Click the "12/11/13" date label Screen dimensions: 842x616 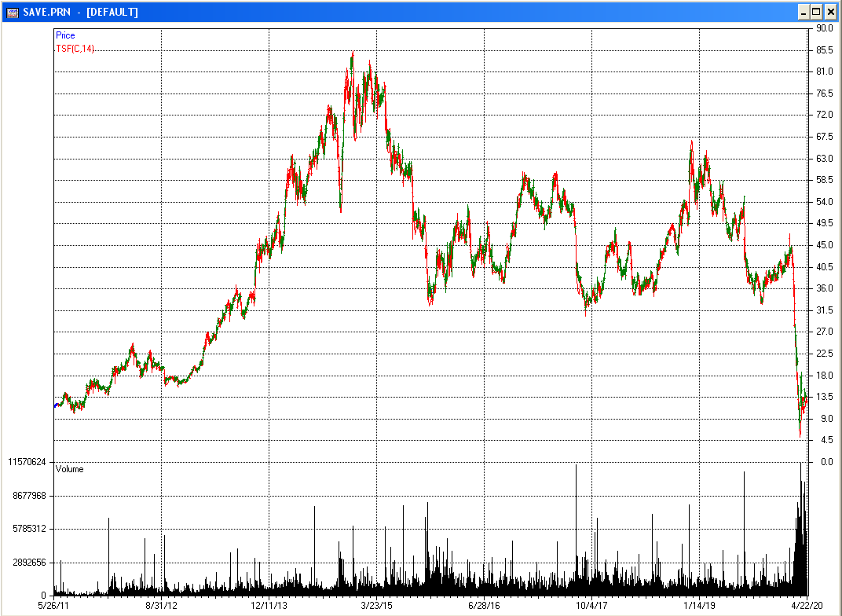269,606
